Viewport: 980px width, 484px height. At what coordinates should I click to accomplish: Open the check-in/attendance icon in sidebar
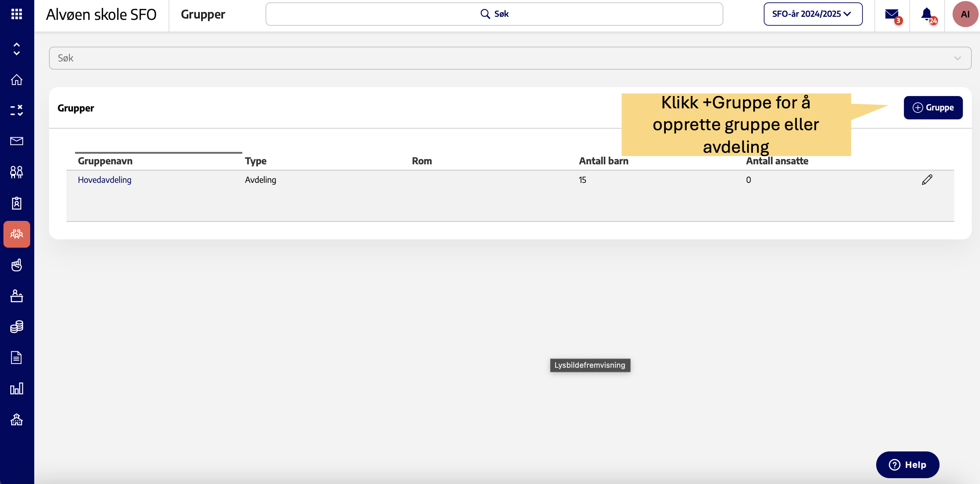16,110
